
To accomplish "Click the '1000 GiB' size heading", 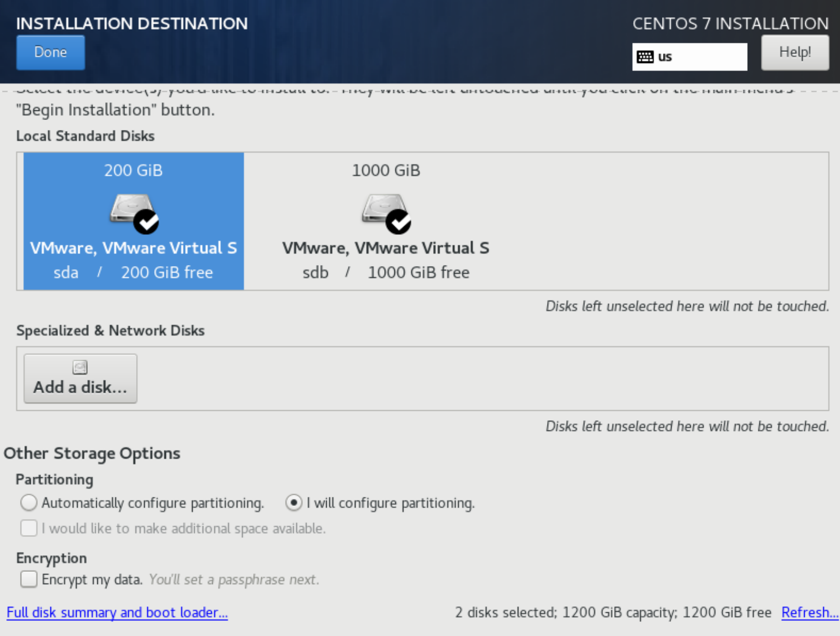I will tap(386, 170).
